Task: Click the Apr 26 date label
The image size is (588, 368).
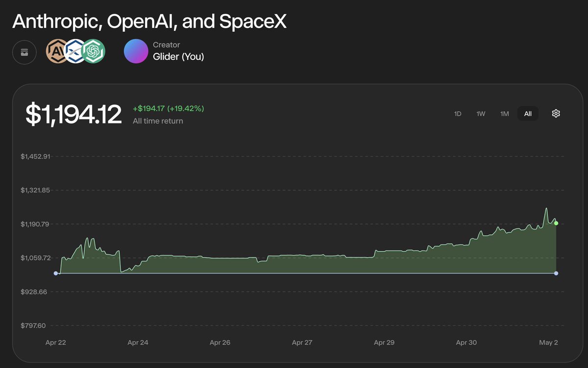Action: coord(220,343)
